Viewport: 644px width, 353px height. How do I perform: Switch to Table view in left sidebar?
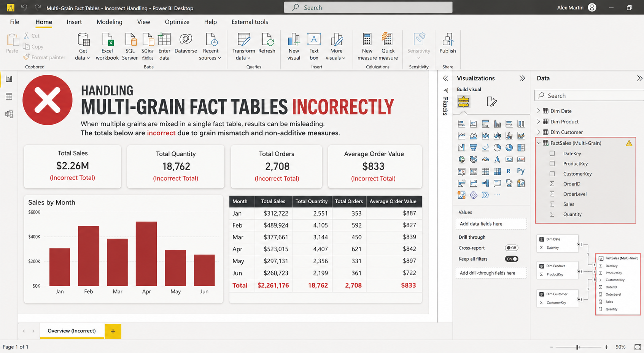[9, 97]
